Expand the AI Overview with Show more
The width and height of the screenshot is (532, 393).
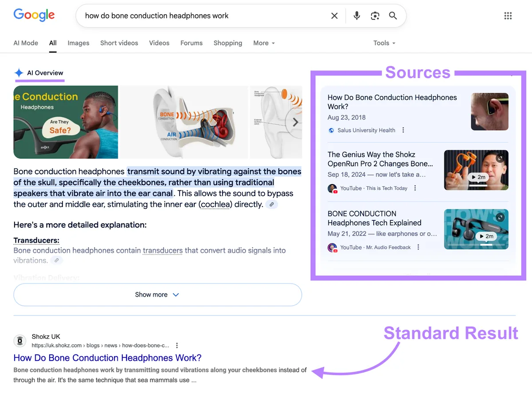coord(158,295)
